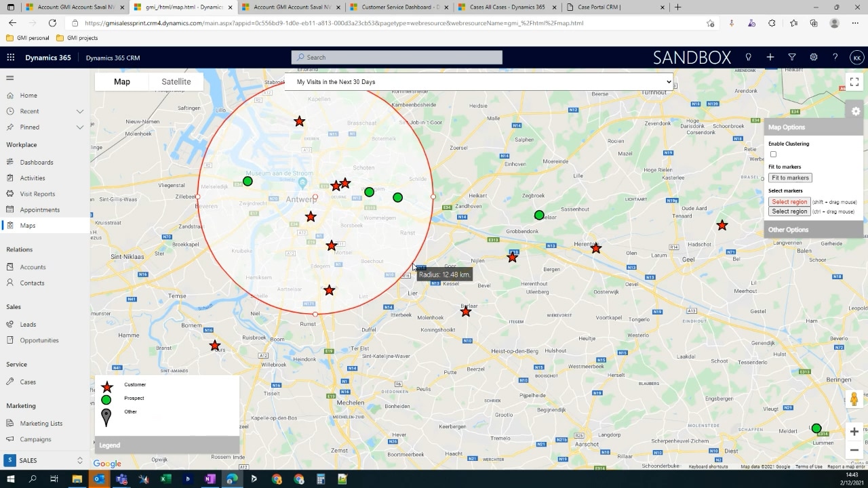Click the red Select region button
This screenshot has width=868, height=488.
789,202
